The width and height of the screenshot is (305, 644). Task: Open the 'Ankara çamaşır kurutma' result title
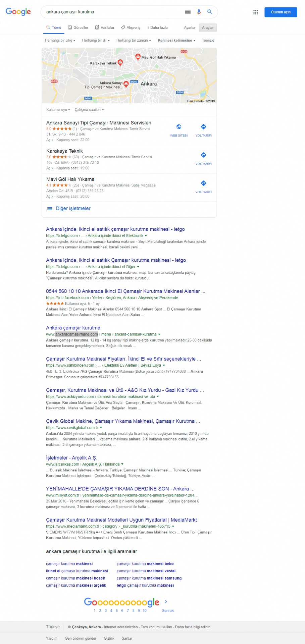pyautogui.click(x=73, y=328)
